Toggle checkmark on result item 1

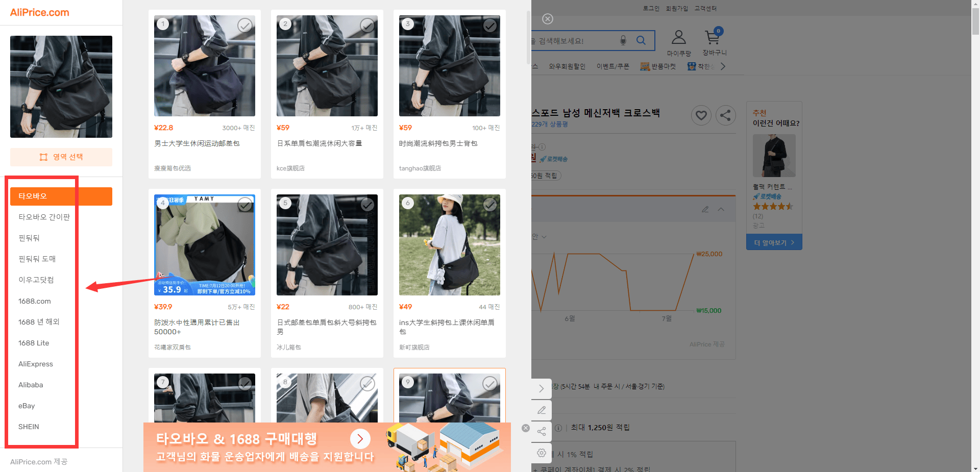click(x=245, y=25)
